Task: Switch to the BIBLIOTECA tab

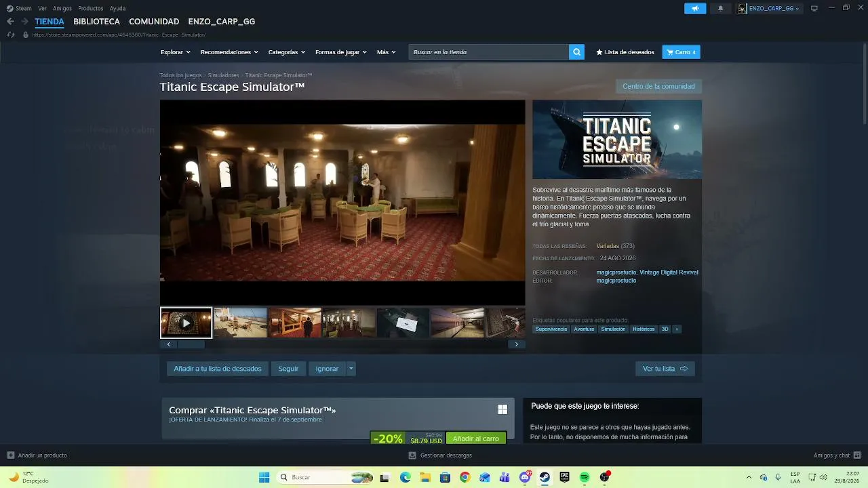Action: click(97, 22)
